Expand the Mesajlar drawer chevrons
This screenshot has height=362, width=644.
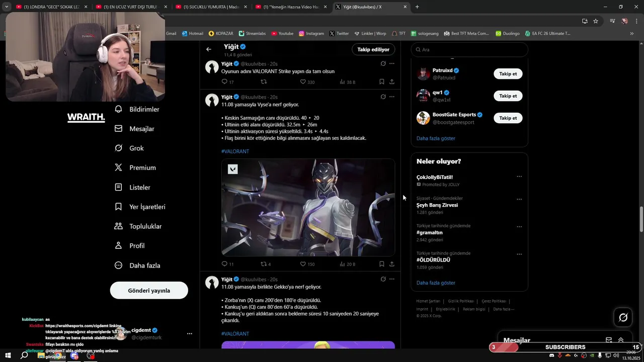(x=621, y=340)
